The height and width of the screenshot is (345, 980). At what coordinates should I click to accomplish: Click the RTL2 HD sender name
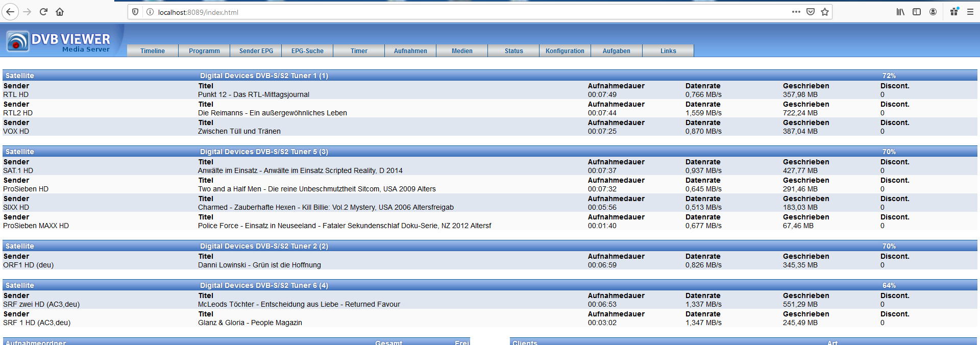coord(18,113)
